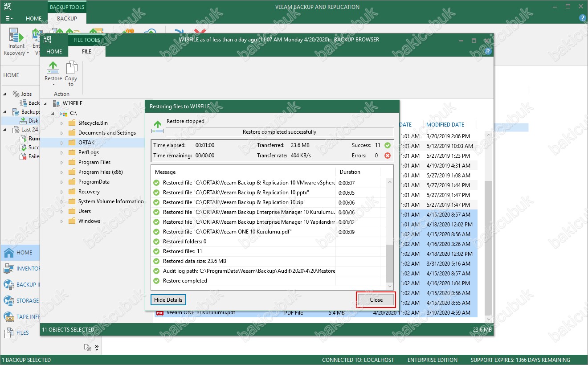Click the green check beside Restored folders: 0
The image size is (588, 365).
point(156,242)
